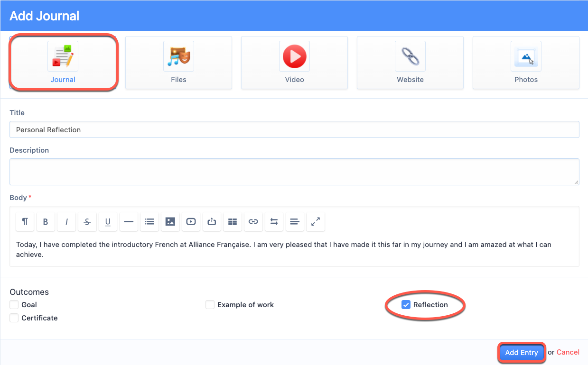This screenshot has height=365, width=588.
Task: Open the text alignment options
Action: coord(295,221)
